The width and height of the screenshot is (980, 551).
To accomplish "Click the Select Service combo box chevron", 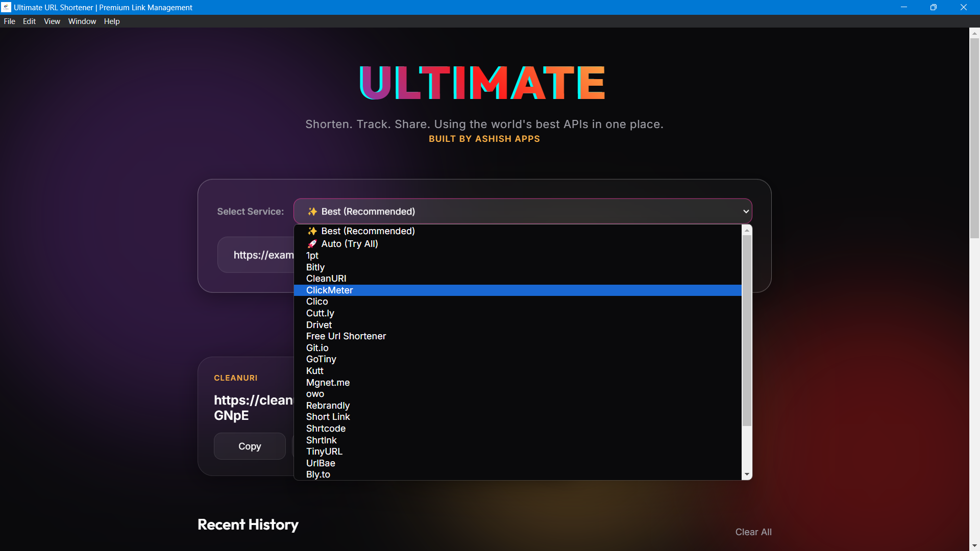I will coord(746,211).
